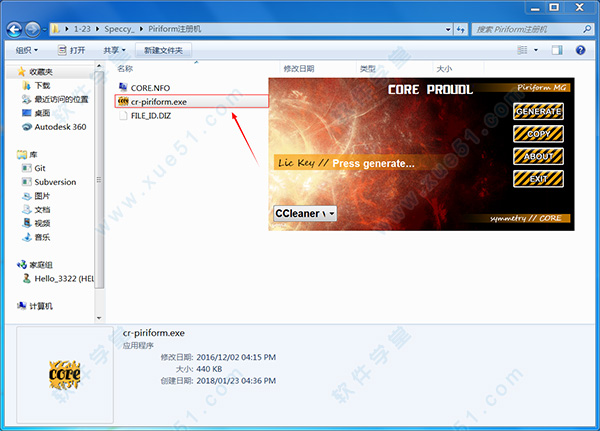Expand the address bar history dropdown
Viewport: 600px width, 431px height.
point(448,29)
